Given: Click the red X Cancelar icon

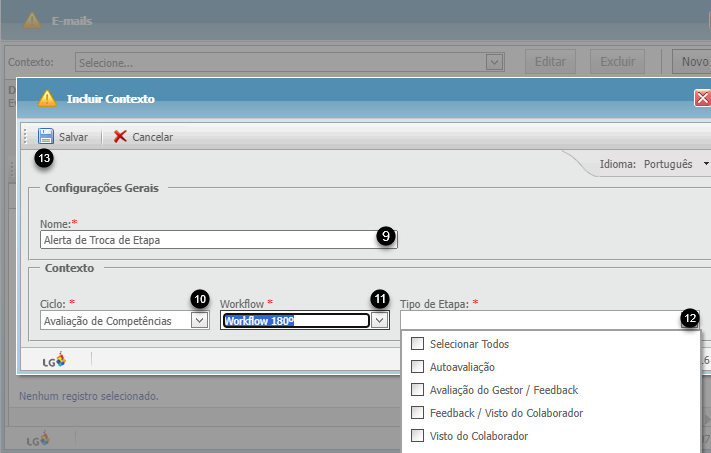Looking at the screenshot, I should coord(120,136).
